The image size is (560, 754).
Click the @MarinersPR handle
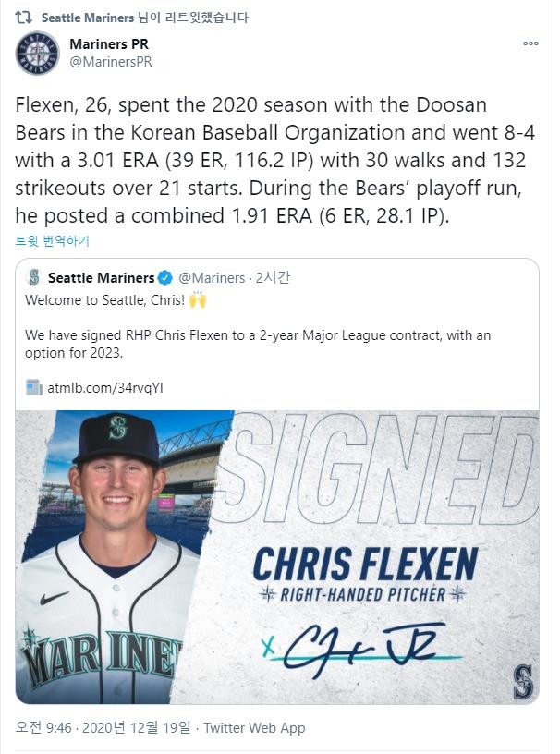pyautogui.click(x=111, y=62)
